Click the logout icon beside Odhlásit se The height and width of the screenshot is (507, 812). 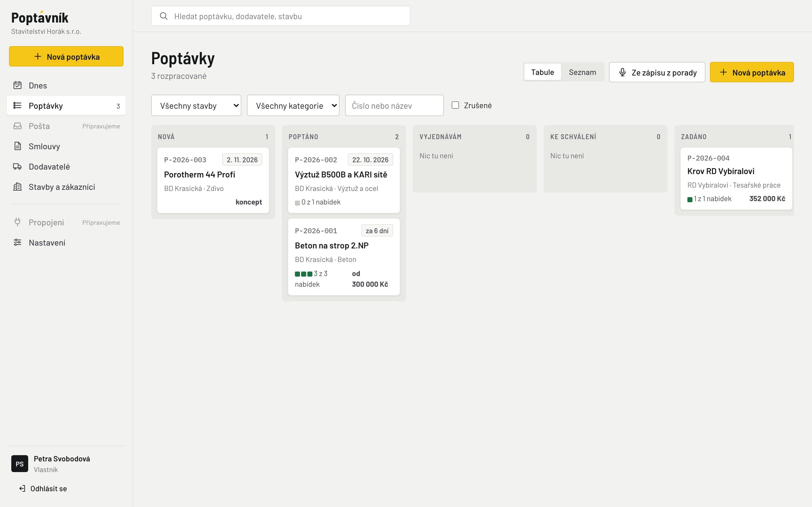22,489
